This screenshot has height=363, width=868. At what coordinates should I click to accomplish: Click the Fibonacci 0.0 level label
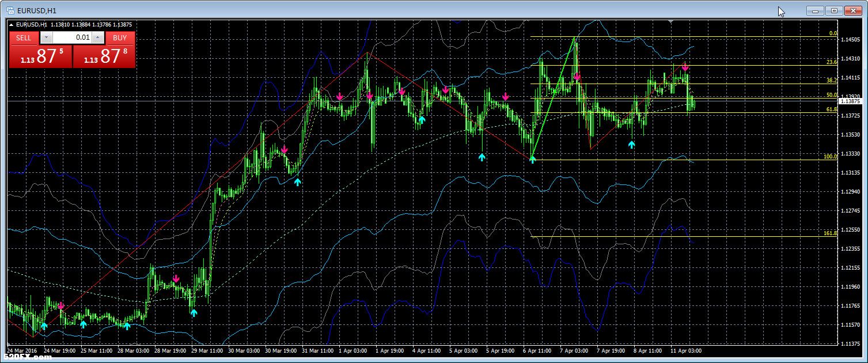832,34
